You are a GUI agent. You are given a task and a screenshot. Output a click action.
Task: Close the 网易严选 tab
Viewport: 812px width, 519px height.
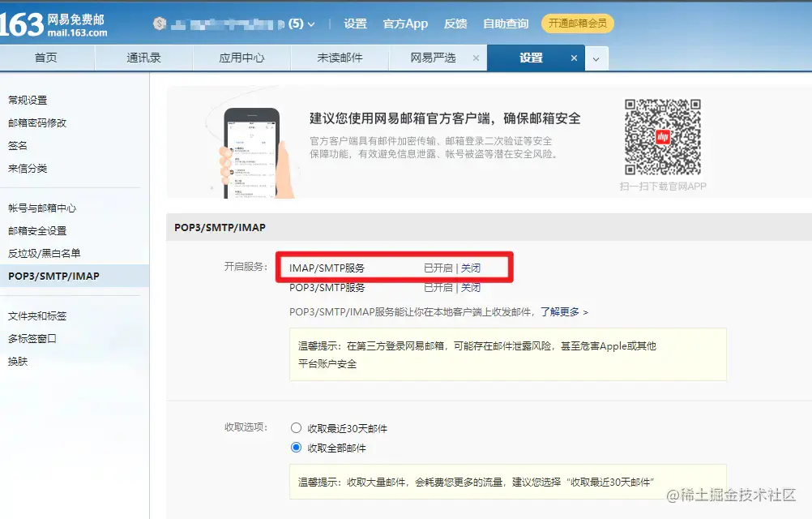click(476, 58)
